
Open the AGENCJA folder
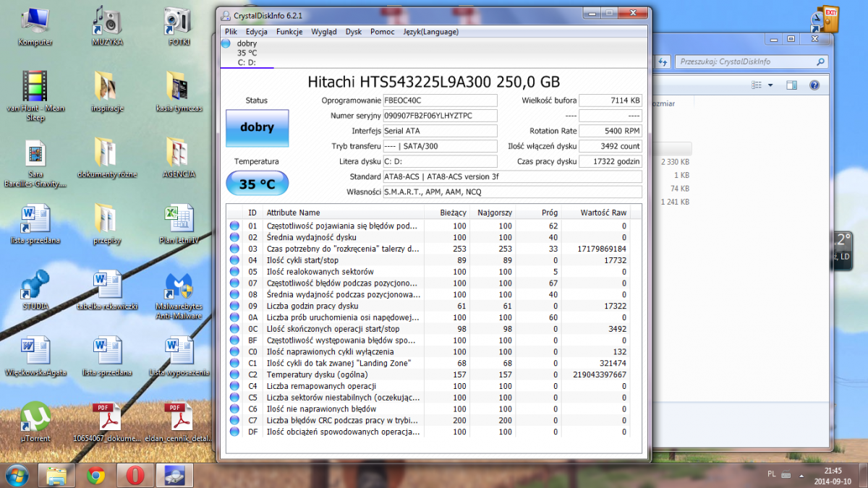click(x=178, y=158)
